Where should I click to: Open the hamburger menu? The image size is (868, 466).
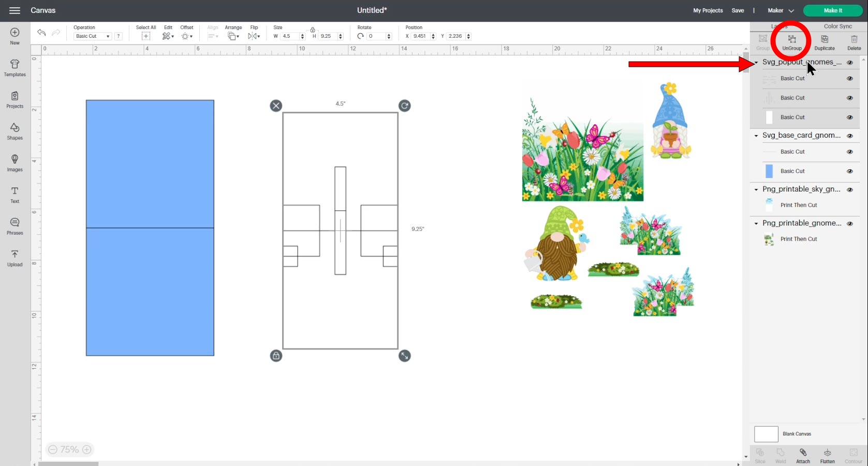tap(14, 10)
